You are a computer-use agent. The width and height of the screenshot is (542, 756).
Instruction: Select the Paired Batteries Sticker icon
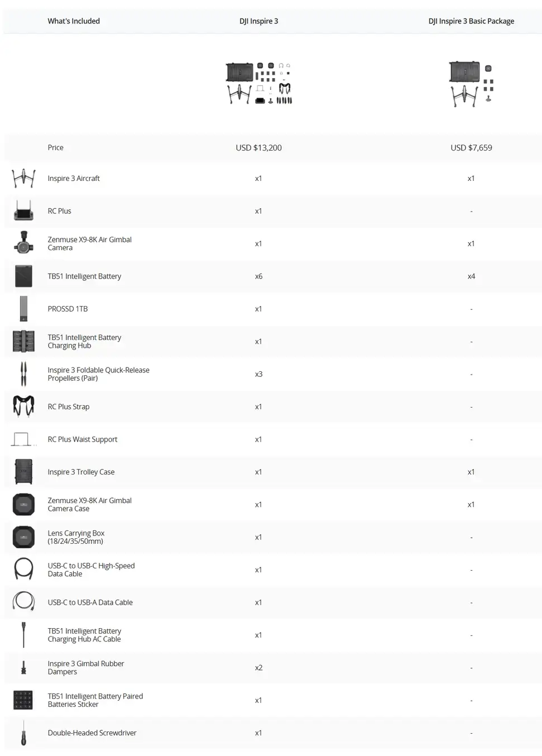pyautogui.click(x=23, y=700)
